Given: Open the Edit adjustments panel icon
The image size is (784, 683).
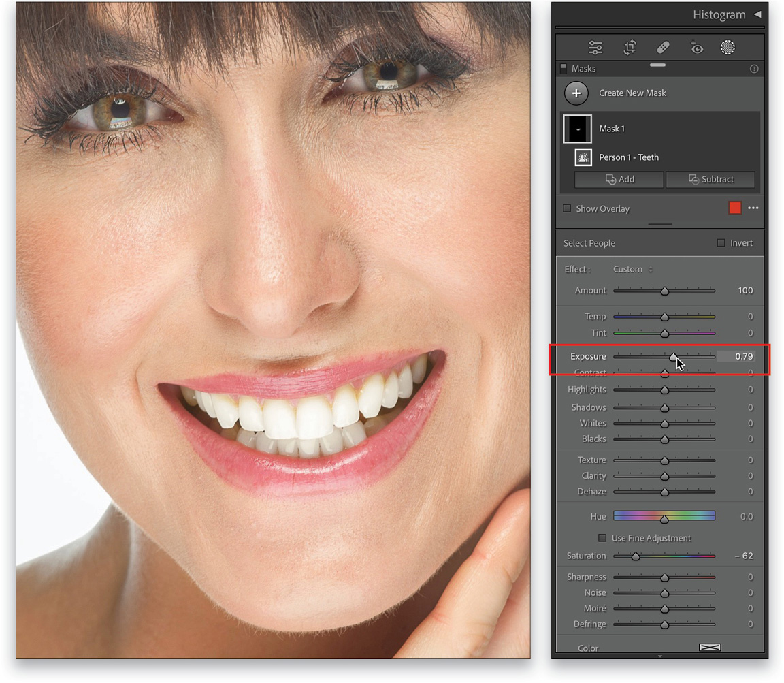Looking at the screenshot, I should pos(595,47).
